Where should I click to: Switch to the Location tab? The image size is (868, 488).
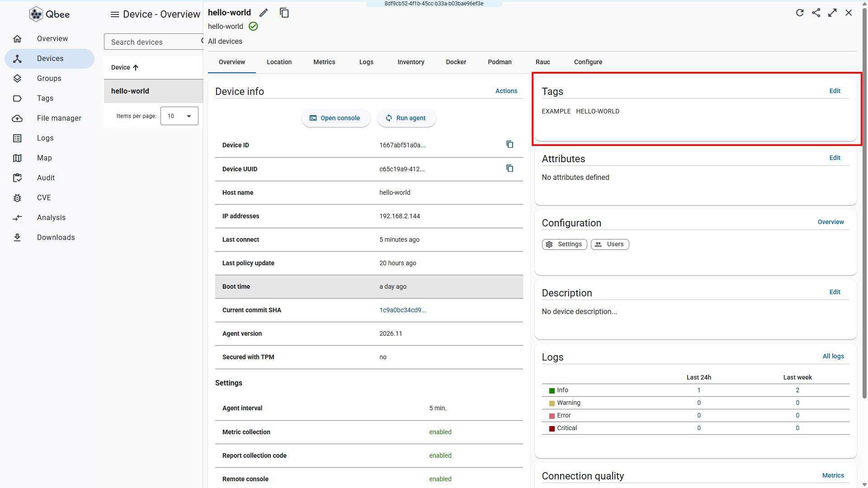[x=279, y=62]
